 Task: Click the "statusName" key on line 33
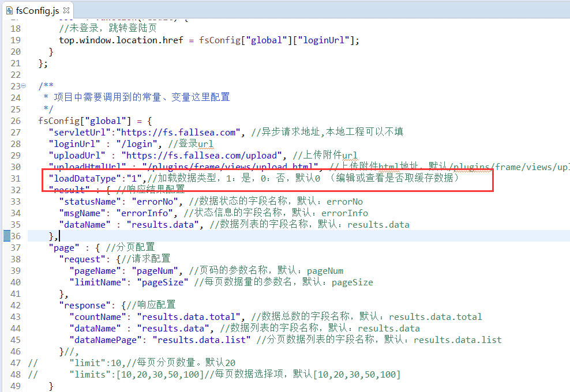click(x=87, y=201)
